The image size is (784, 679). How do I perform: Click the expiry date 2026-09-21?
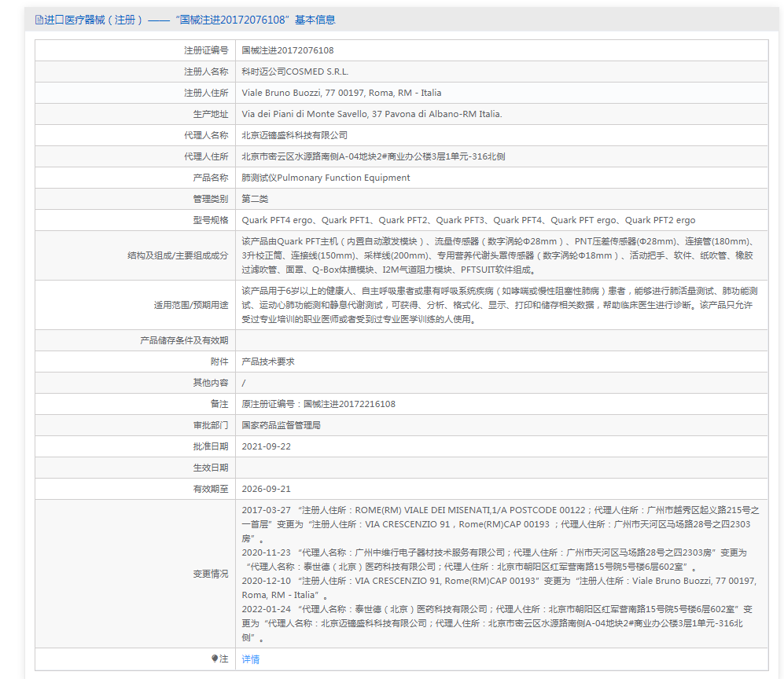[x=266, y=489]
